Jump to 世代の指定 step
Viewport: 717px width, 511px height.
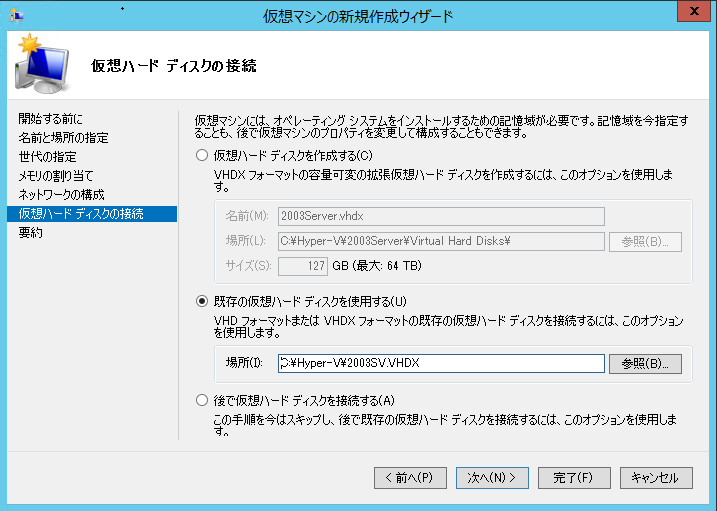[46, 157]
